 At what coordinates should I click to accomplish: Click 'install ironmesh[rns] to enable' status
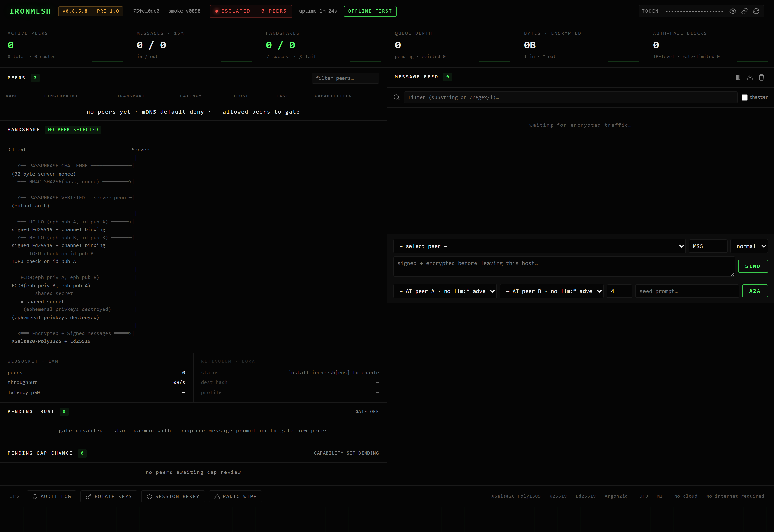333,373
